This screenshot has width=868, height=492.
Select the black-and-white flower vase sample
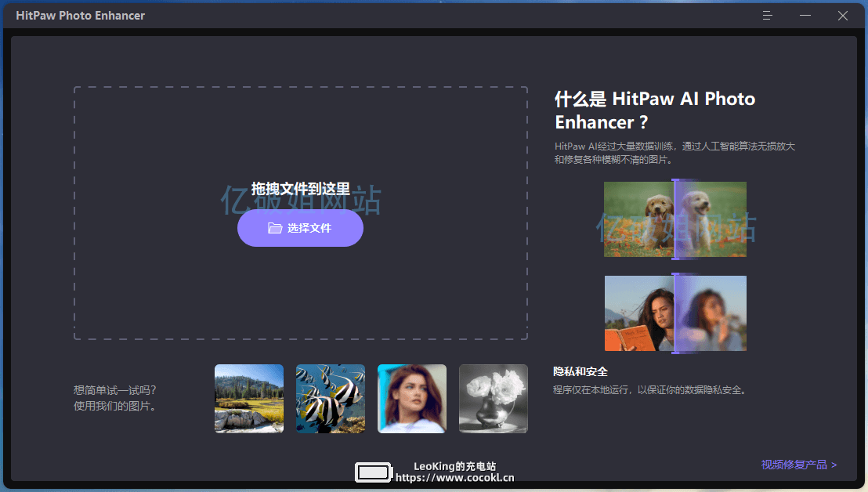click(x=494, y=399)
